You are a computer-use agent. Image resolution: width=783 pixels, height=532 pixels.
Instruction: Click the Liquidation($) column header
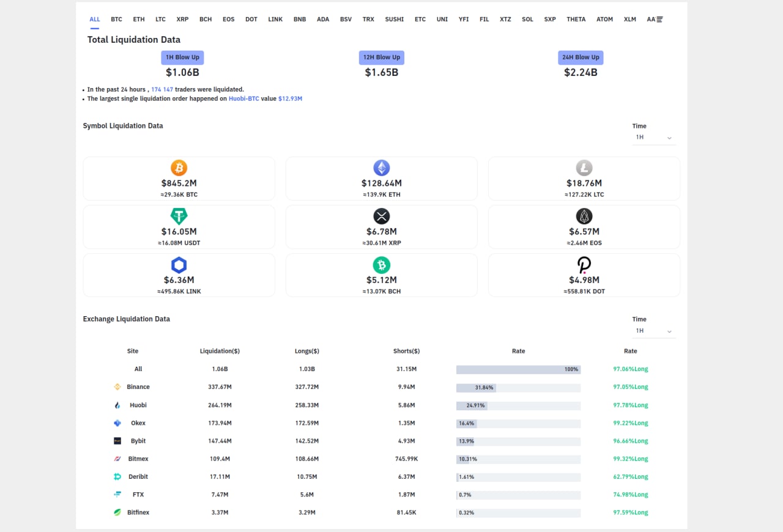click(x=220, y=352)
